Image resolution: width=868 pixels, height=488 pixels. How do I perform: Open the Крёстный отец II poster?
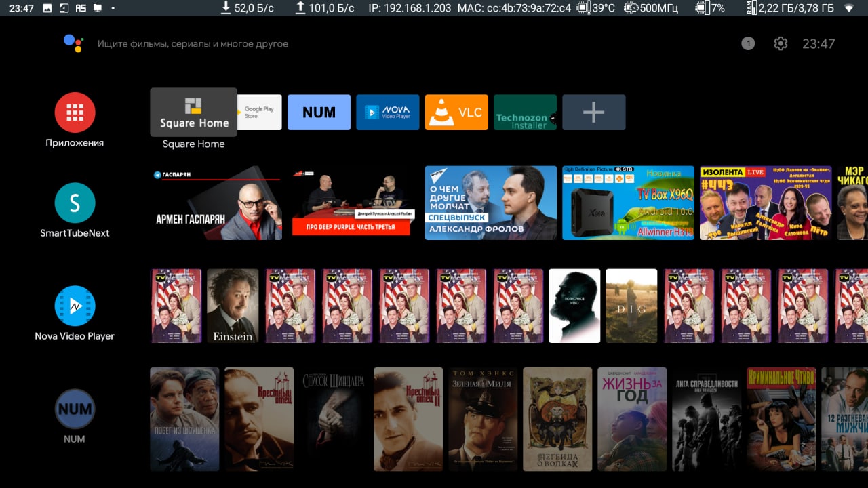pyautogui.click(x=408, y=419)
